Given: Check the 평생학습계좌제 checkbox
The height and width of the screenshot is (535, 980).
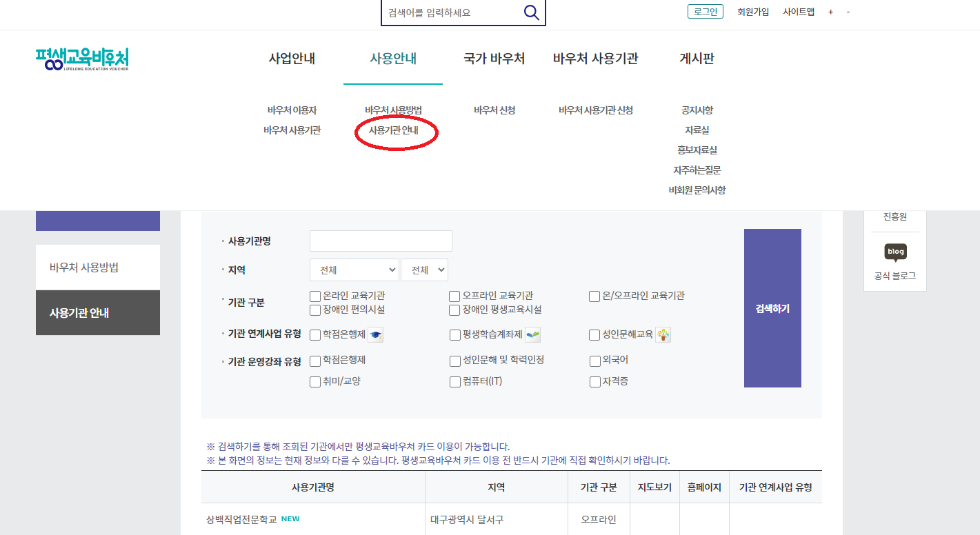Looking at the screenshot, I should coord(455,335).
